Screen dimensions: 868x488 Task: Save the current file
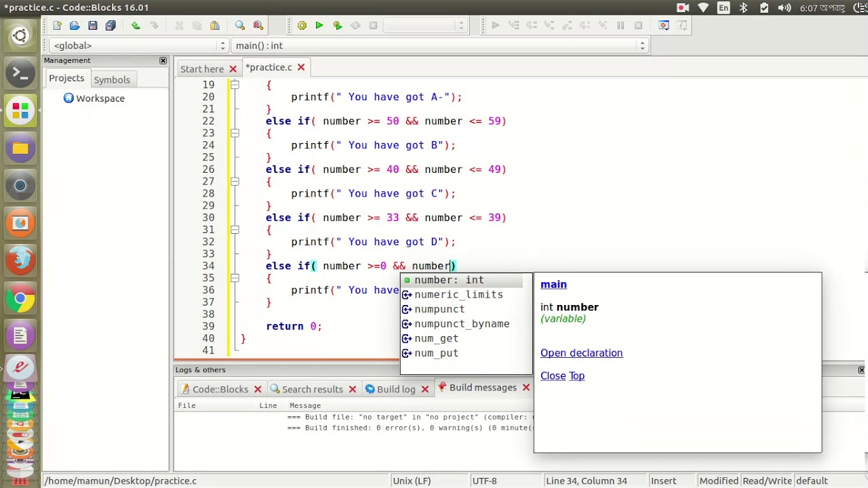[x=92, y=26]
